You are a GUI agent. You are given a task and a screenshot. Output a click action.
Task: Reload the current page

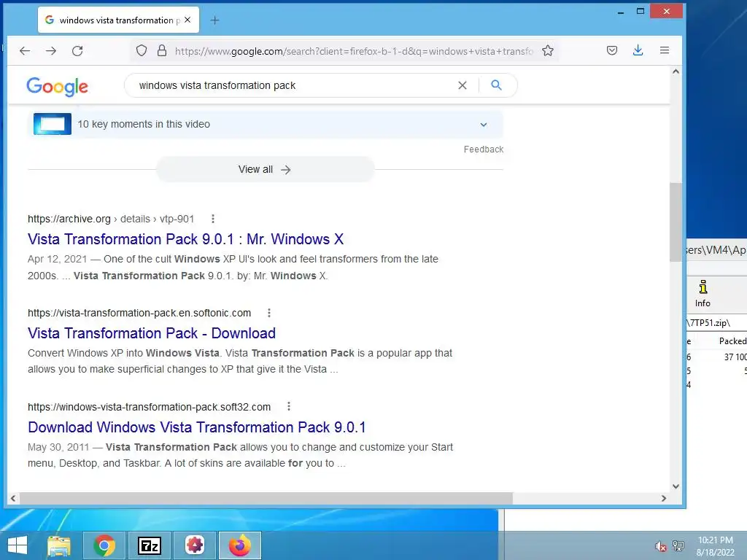(77, 51)
